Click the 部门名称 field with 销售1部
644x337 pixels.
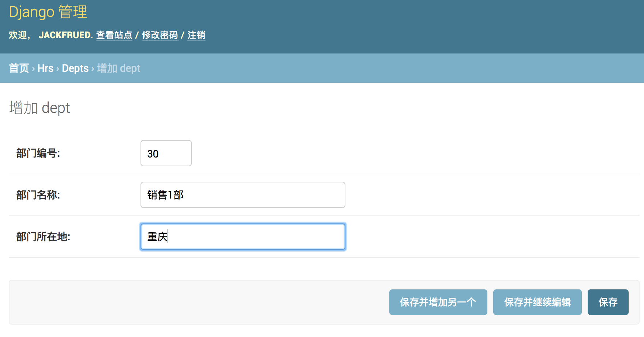tap(243, 195)
